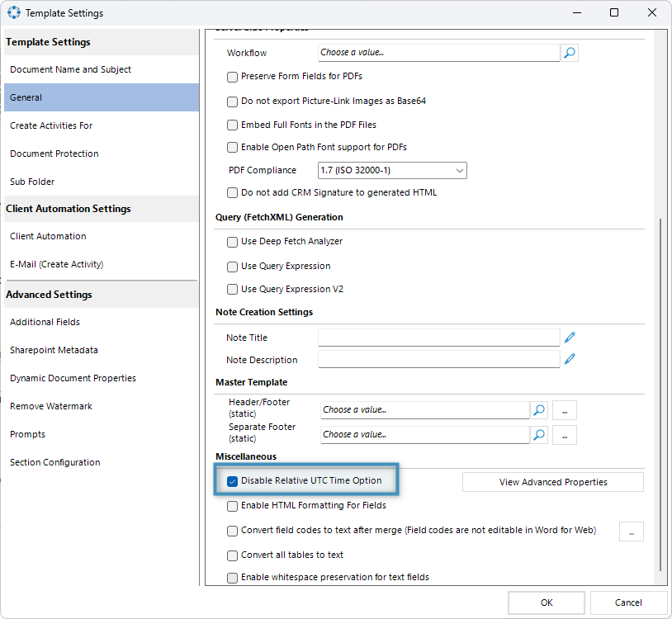672x619 pixels.
Task: Open the Workflow Choose a value field
Action: 438,53
